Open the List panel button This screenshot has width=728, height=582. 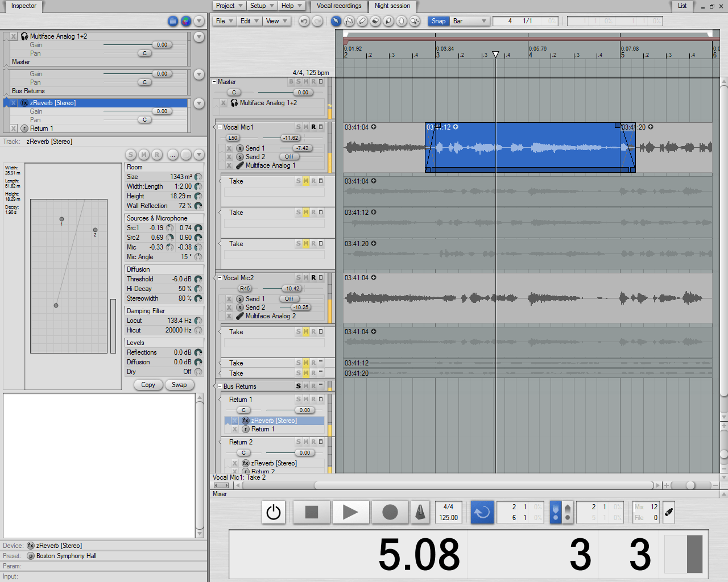point(682,6)
